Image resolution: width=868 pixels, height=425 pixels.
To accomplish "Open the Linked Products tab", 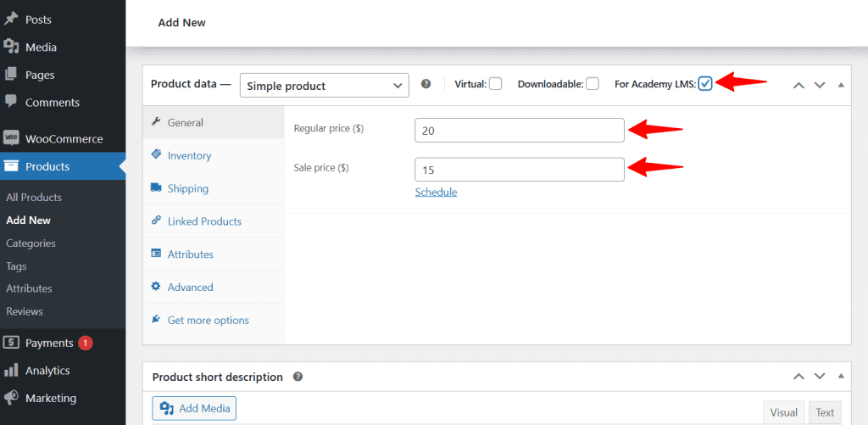I will pyautogui.click(x=204, y=221).
